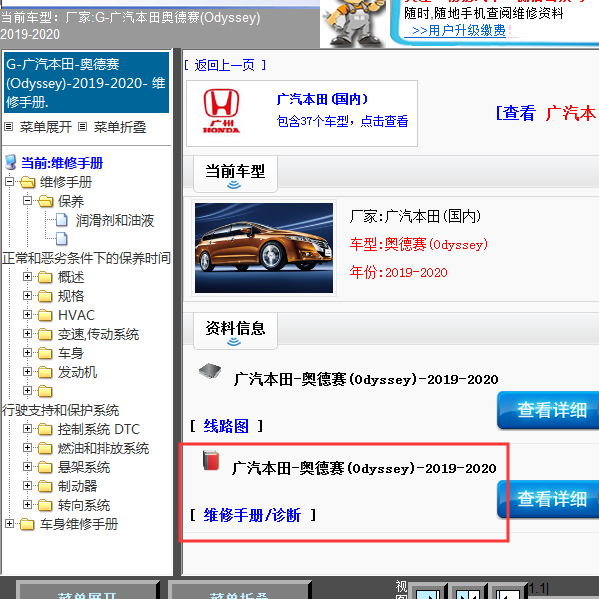
Task: Click the 年份:2019-2020 text
Action: tap(398, 272)
